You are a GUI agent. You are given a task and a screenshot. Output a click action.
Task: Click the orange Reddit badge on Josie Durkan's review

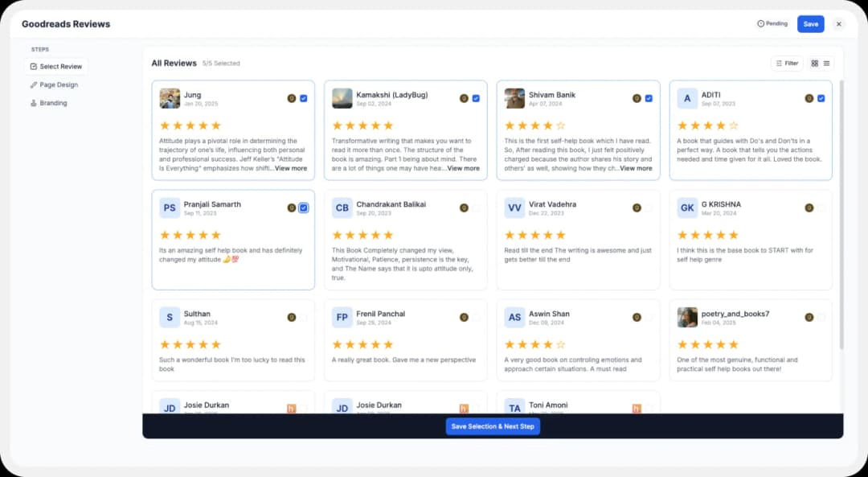coord(292,409)
